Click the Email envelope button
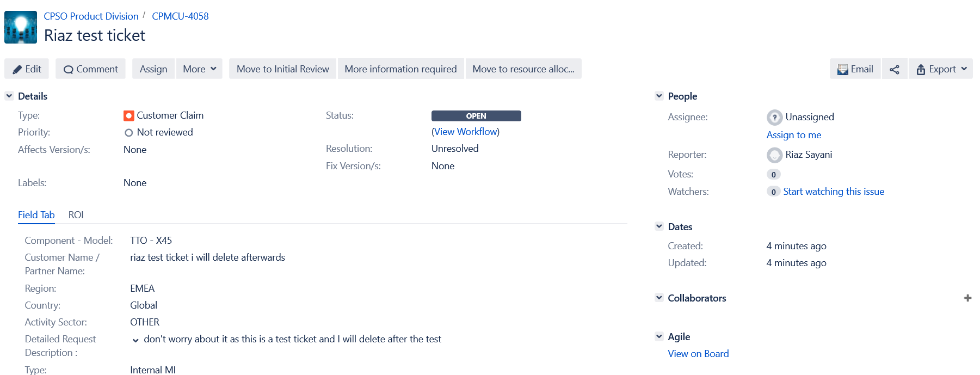The width and height of the screenshot is (980, 375). coord(855,69)
